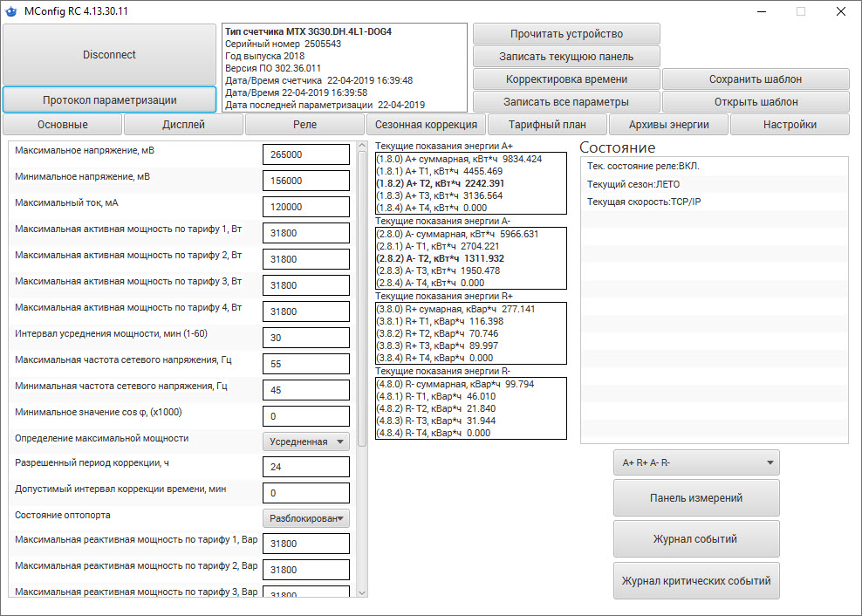Switch to the Дисплей tab

183,125
